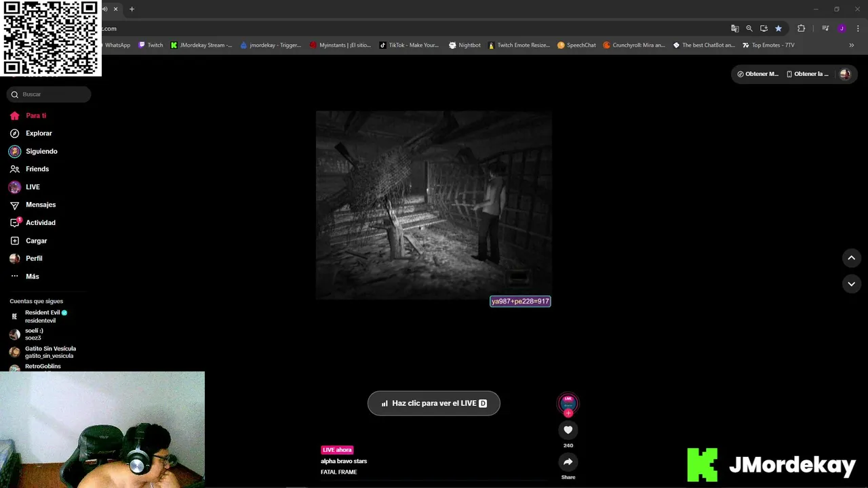Open The best ChatBot bookmark
Viewport: 868px width, 488px height.
click(704, 45)
